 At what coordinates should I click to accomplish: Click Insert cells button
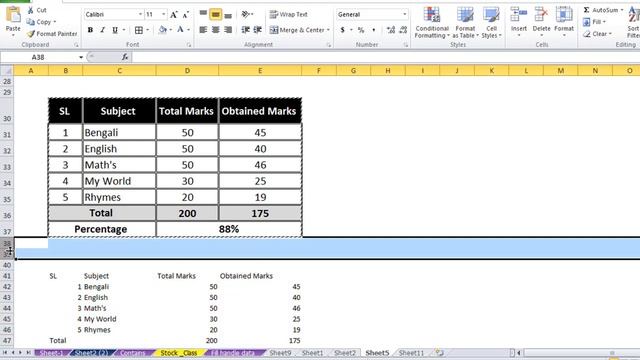click(x=518, y=22)
